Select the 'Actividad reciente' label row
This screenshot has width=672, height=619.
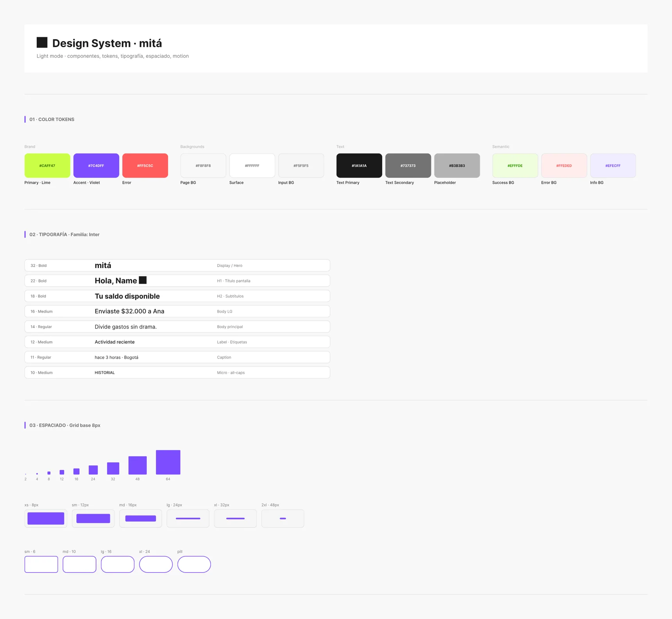[177, 342]
